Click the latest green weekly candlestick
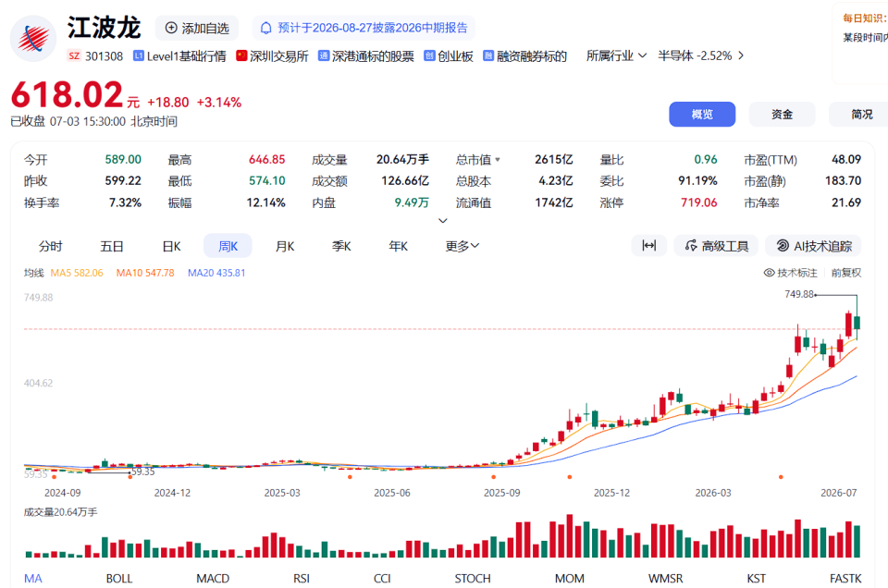Screen dimensions: 888x588 pyautogui.click(x=857, y=323)
